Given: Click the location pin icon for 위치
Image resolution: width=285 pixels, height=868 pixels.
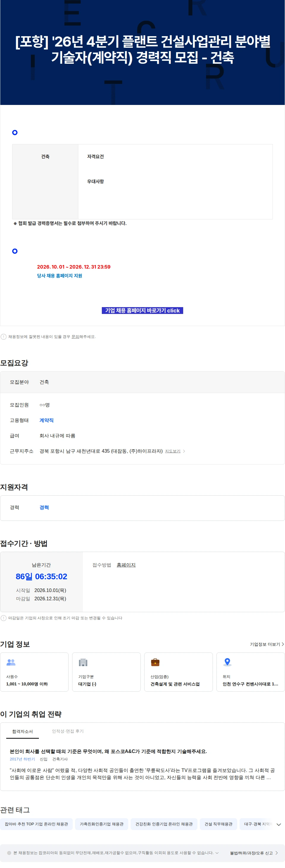Looking at the screenshot, I should pyautogui.click(x=227, y=662).
